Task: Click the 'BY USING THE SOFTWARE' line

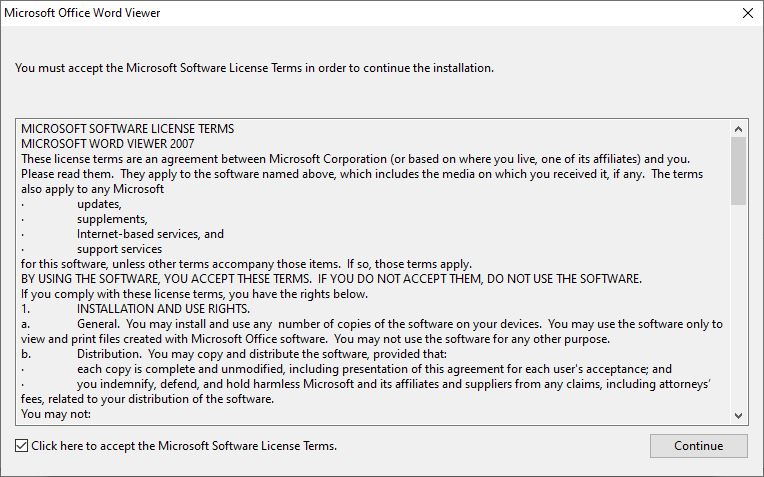Action: (x=331, y=279)
